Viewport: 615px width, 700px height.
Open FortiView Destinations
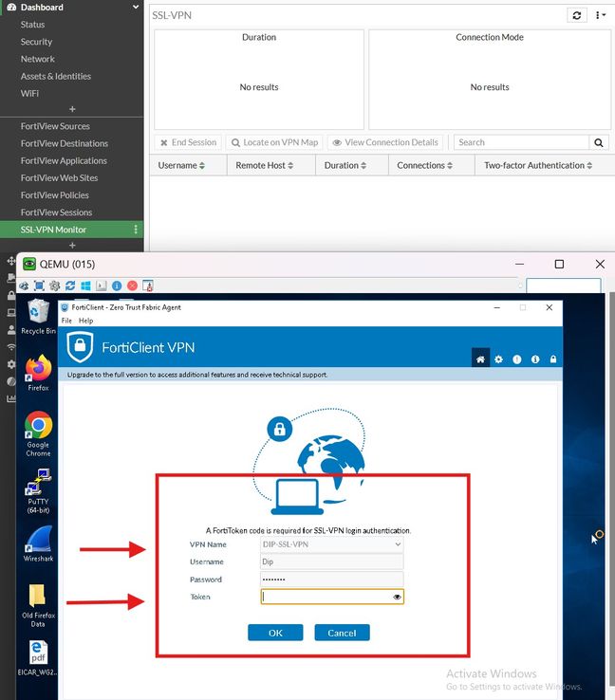click(x=65, y=144)
